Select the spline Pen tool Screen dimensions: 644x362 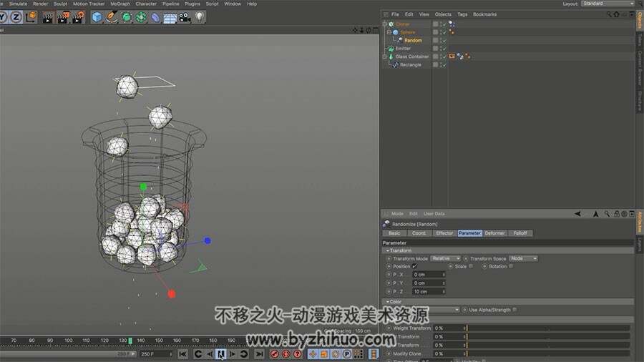112,17
